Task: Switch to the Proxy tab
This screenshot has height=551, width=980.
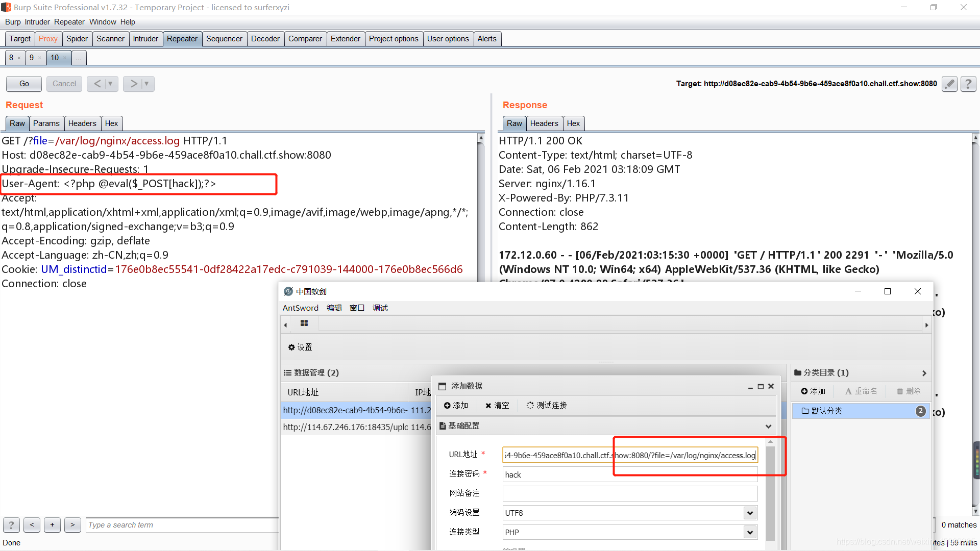Action: (48, 39)
